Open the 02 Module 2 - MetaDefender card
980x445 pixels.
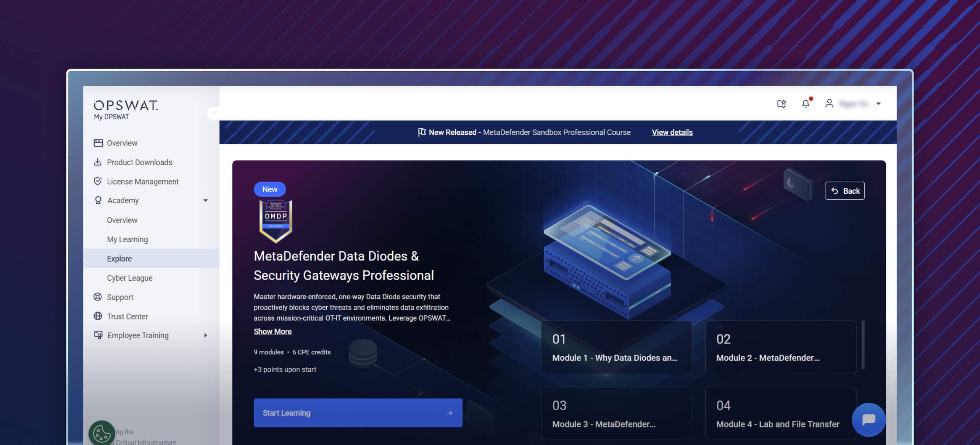click(780, 347)
